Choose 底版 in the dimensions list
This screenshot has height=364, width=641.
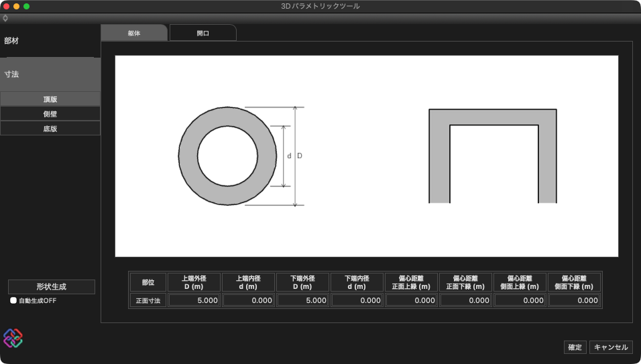tap(50, 129)
